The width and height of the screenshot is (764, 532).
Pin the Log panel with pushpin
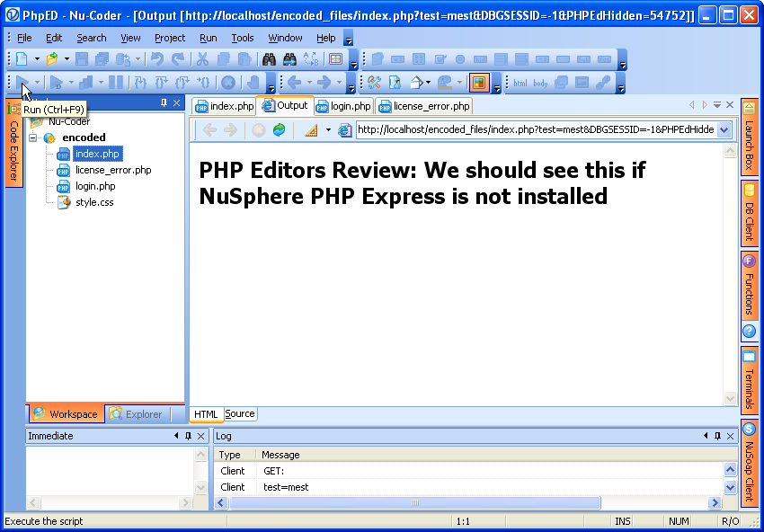(715, 436)
